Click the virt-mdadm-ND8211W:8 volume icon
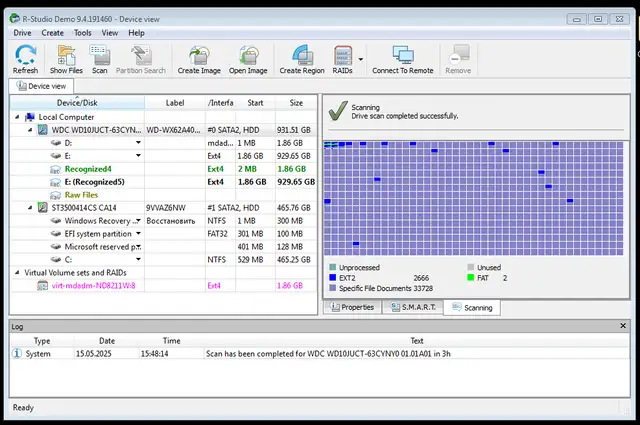The image size is (640, 425). (42, 286)
